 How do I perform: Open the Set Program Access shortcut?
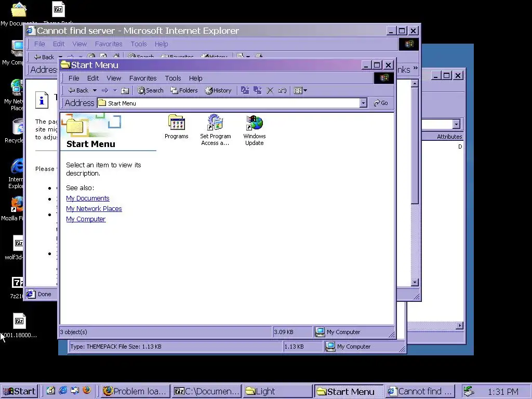pyautogui.click(x=215, y=130)
